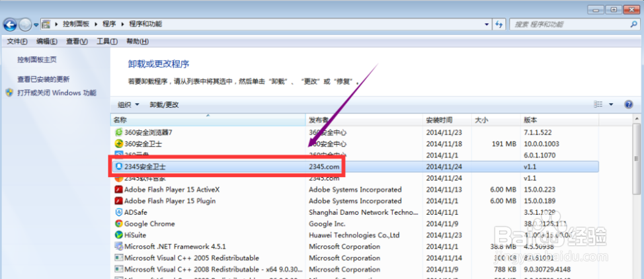Click Google Chrome program icon

tap(118, 224)
